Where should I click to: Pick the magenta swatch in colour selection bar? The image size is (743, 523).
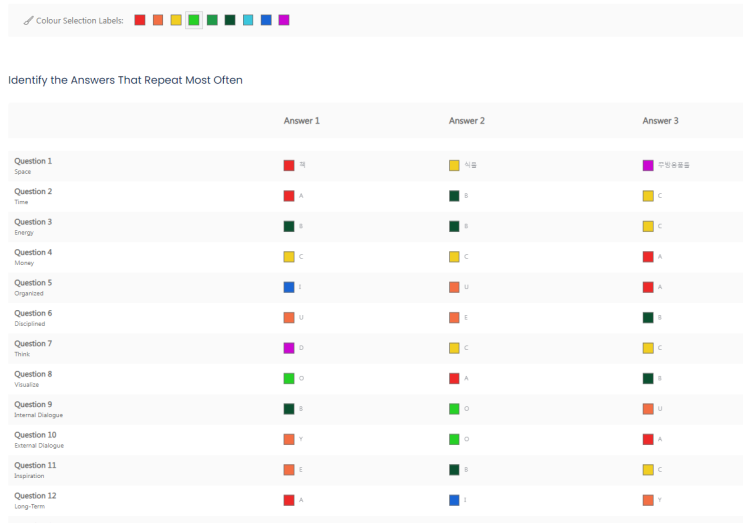pyautogui.click(x=284, y=20)
